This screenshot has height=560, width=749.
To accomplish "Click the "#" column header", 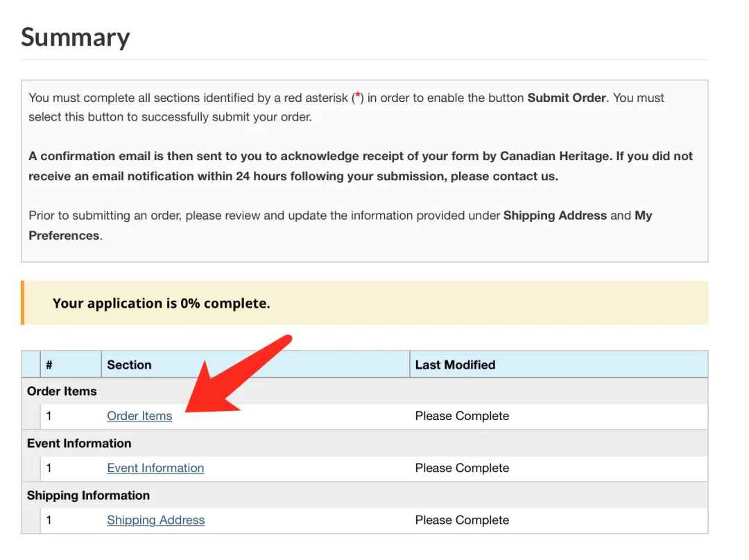I will click(x=49, y=365).
